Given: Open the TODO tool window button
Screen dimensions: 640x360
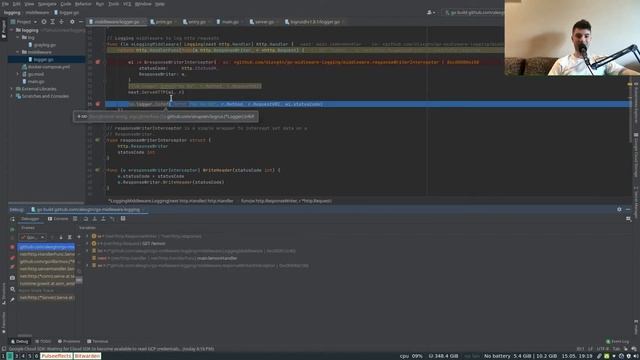Looking at the screenshot, I should pyautogui.click(x=43, y=342).
